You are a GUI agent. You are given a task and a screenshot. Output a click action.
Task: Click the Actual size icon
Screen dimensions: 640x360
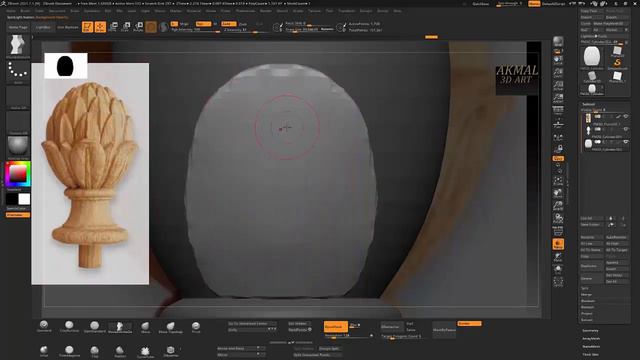[x=558, y=86]
